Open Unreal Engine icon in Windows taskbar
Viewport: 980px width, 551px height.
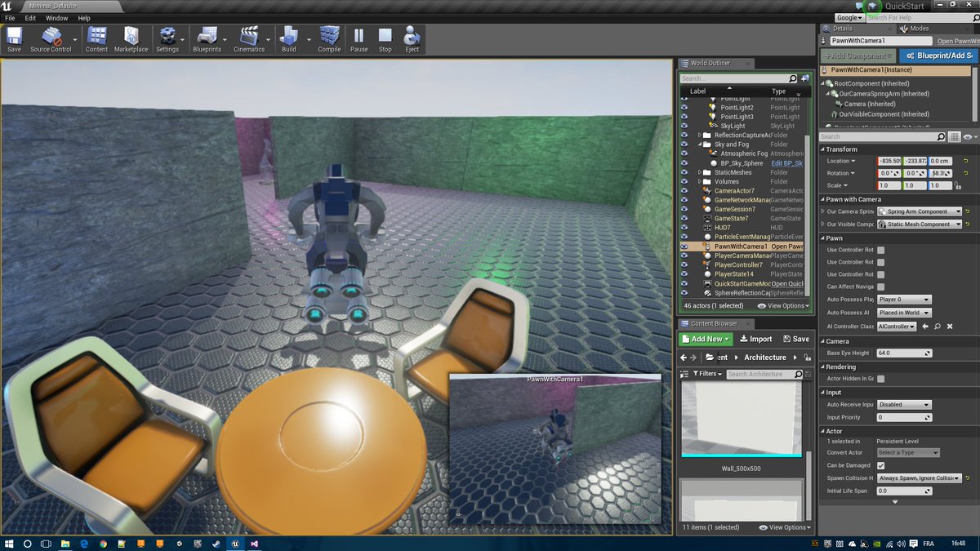click(x=235, y=543)
